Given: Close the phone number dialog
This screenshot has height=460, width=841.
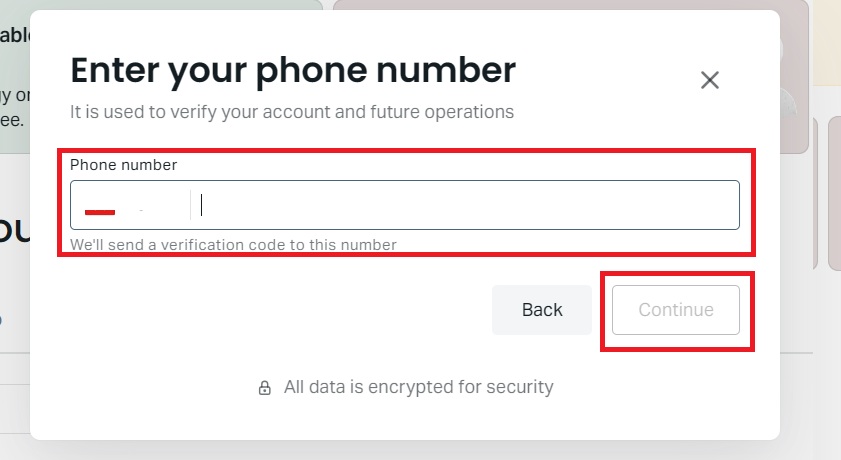Looking at the screenshot, I should (710, 80).
